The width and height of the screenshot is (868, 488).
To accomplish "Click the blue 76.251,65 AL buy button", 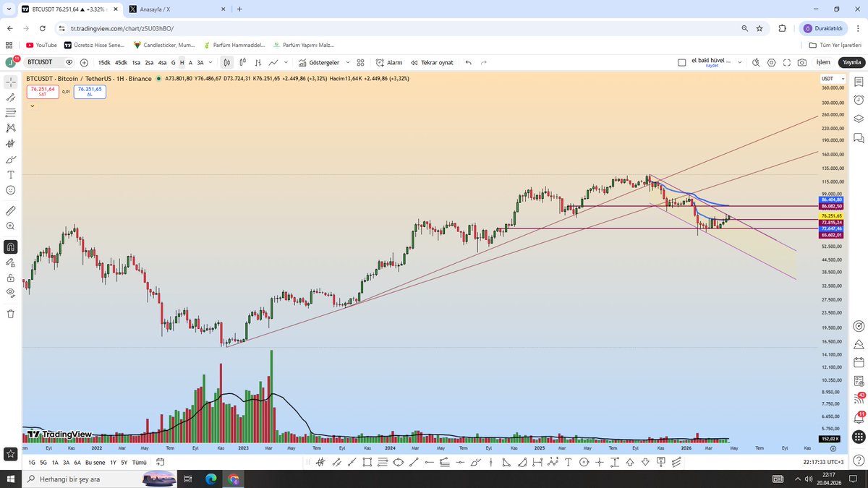I will pyautogui.click(x=90, y=91).
